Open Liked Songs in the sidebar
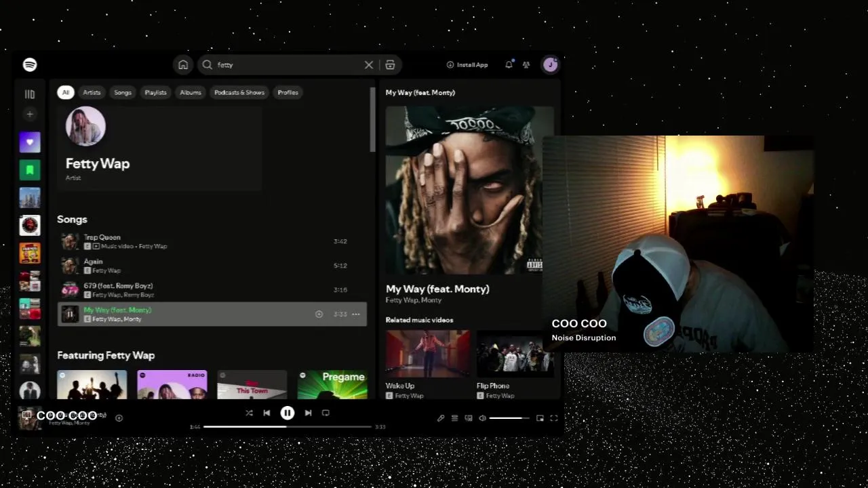 point(30,142)
